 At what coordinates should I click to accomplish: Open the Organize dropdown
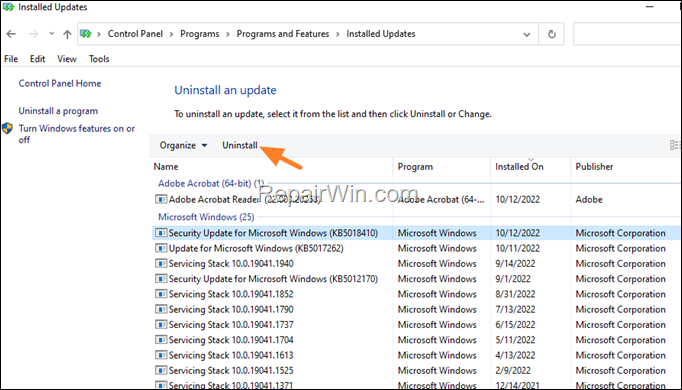(183, 145)
